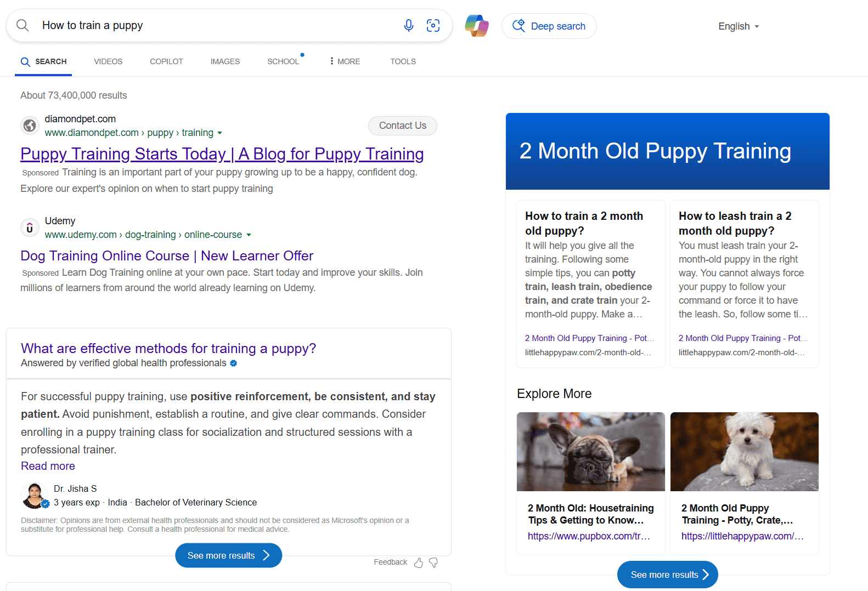Viewport: 868px width, 591px height.
Task: Open 2 Month Old Puppy Training - Potty, Crate link
Action: [x=737, y=514]
